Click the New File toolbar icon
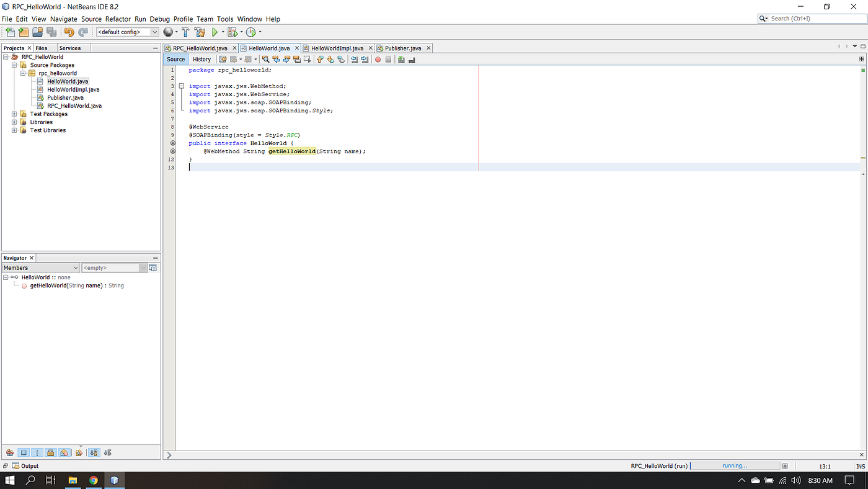This screenshot has width=868, height=489. tap(10, 32)
